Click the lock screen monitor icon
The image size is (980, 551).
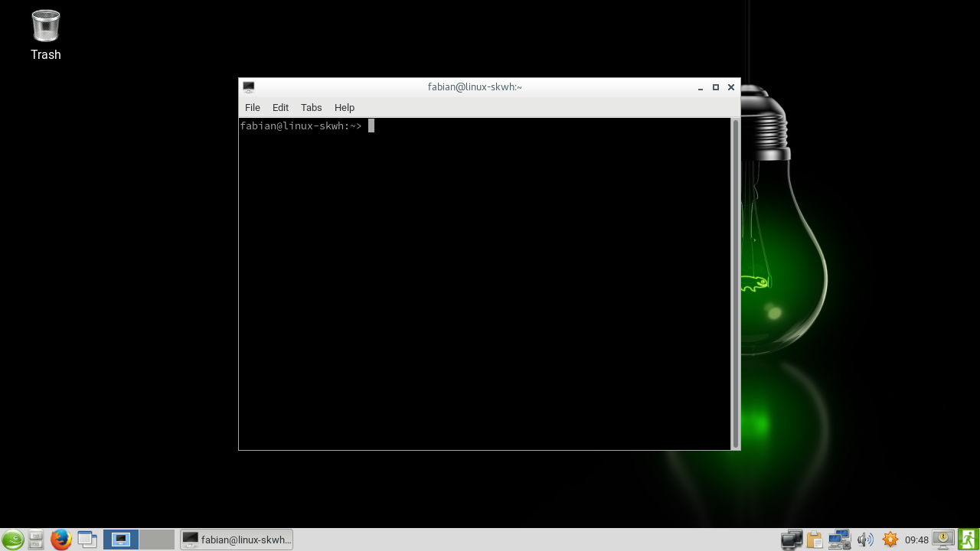coord(943,540)
